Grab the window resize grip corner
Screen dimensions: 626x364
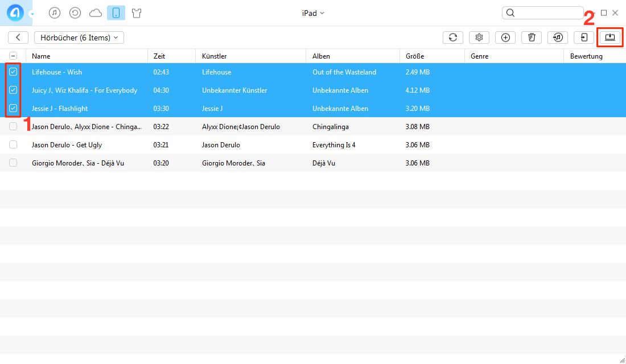(x=622, y=361)
